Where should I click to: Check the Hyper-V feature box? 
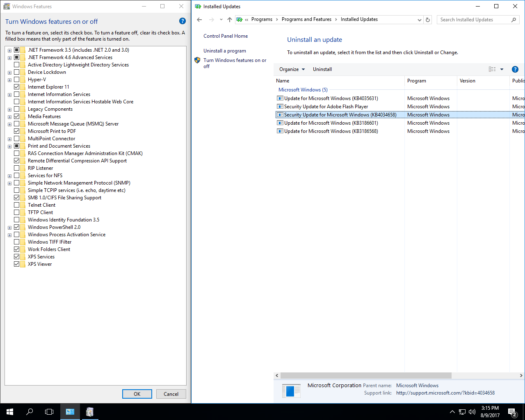[17, 80]
